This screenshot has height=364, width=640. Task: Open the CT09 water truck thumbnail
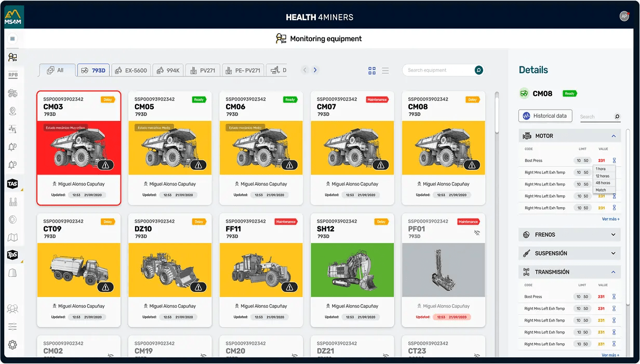pos(79,270)
